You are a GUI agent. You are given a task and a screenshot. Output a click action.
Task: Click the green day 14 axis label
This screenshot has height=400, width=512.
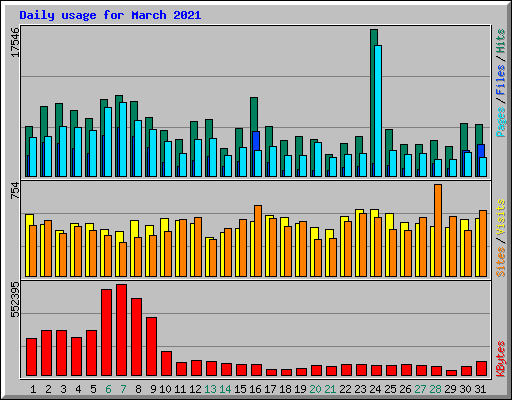(225, 389)
